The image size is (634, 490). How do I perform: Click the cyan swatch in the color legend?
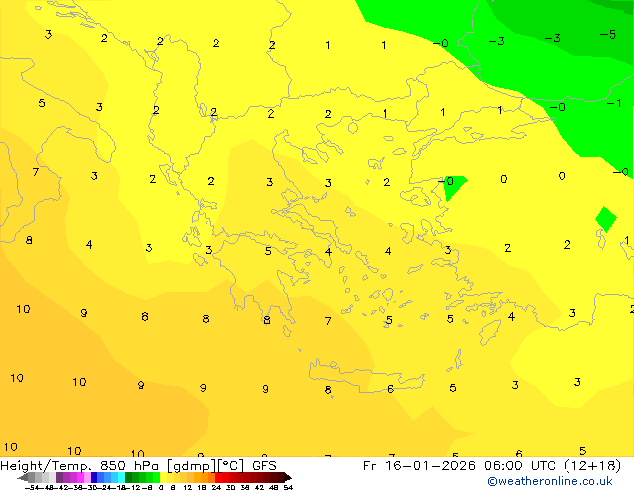[121, 477]
